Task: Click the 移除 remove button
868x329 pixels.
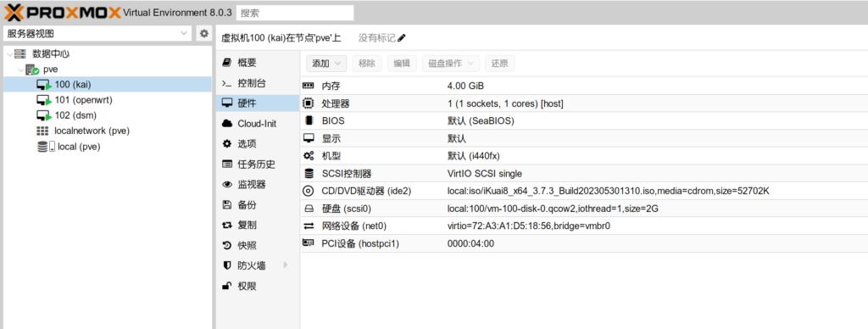Action: [367, 64]
